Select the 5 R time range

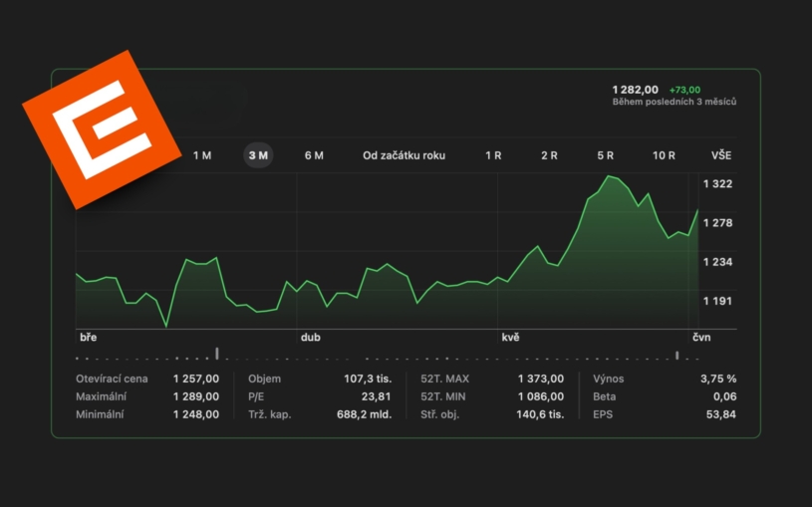tap(605, 155)
